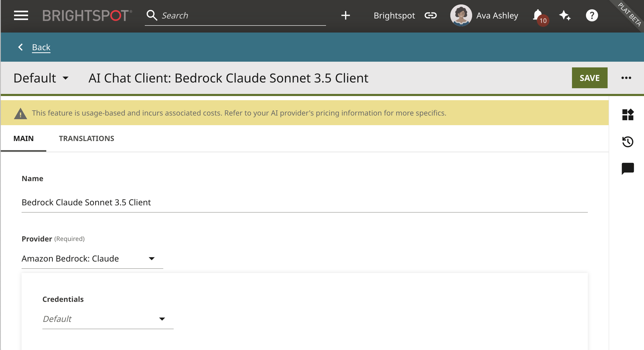Image resolution: width=644 pixels, height=350 pixels.
Task: Open the Ava Ashley profile menu
Action: click(497, 16)
